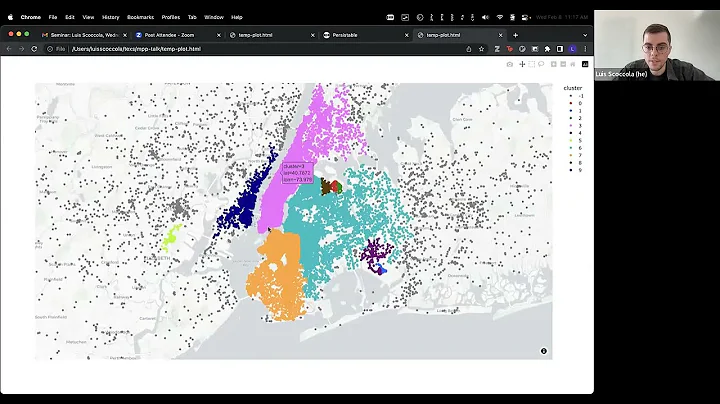The width and height of the screenshot is (720, 404).
Task: Open the macOS volume control icon
Action: pos(485,17)
